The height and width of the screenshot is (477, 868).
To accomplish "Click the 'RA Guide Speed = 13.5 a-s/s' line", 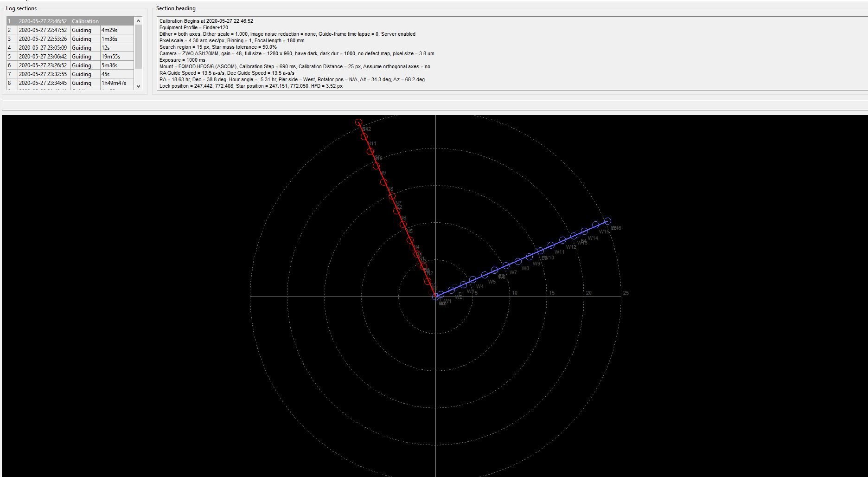I will pos(227,73).
